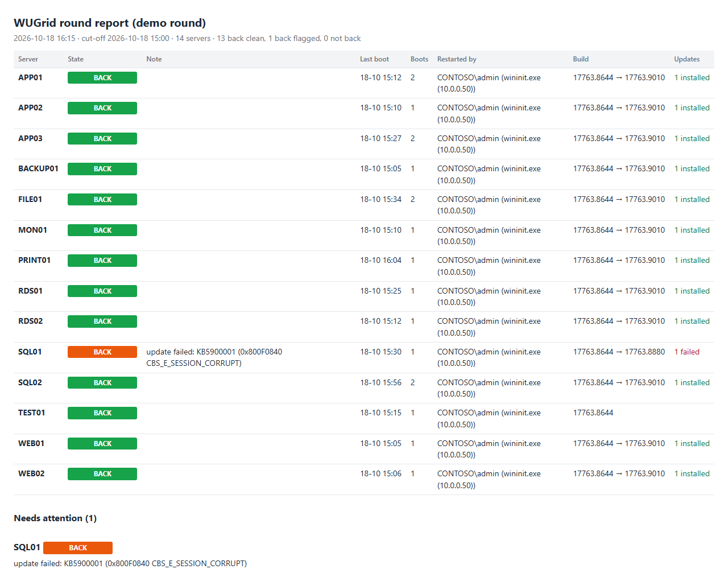Click the red '1 failed' update status
The height and width of the screenshot is (569, 728).
coord(687,352)
